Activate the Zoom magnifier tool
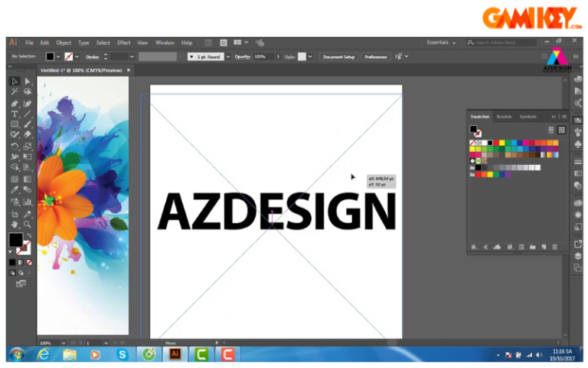This screenshot has height=368, width=588. pos(27,224)
